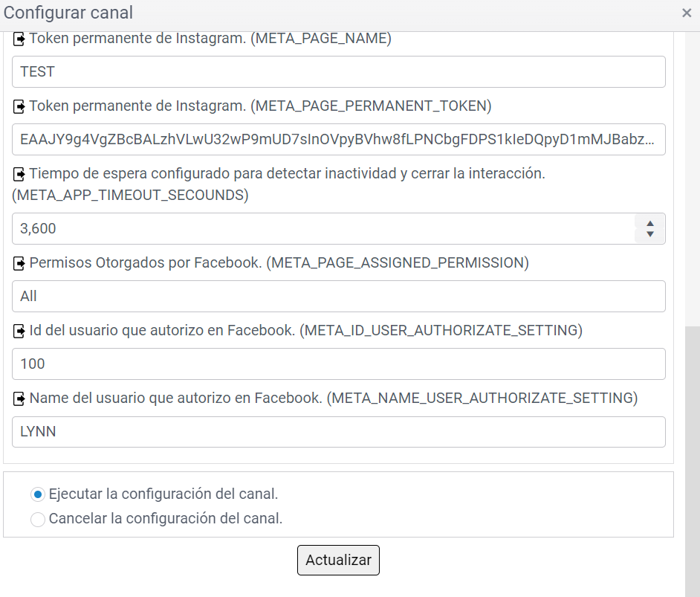Click the user name field containing LYNN
700x597 pixels.
[338, 432]
